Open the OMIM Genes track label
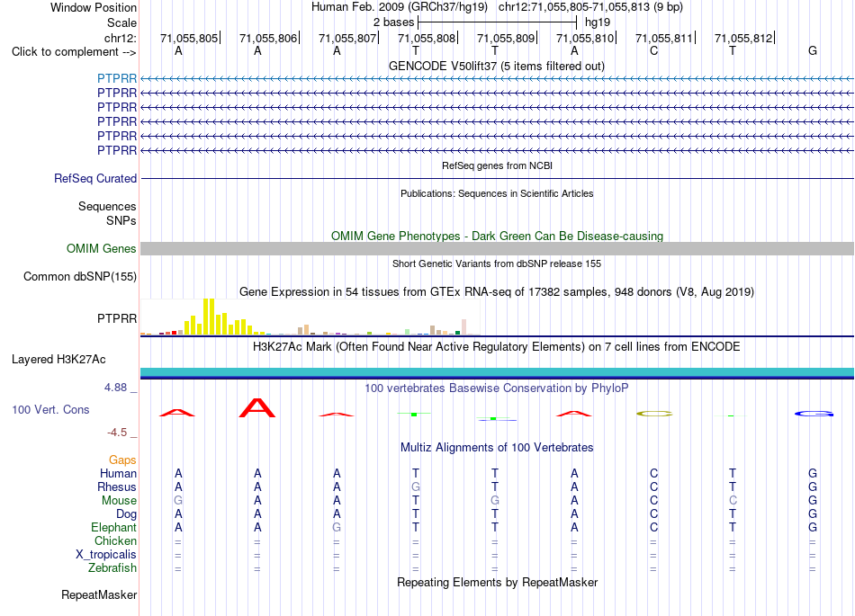 click(x=102, y=249)
